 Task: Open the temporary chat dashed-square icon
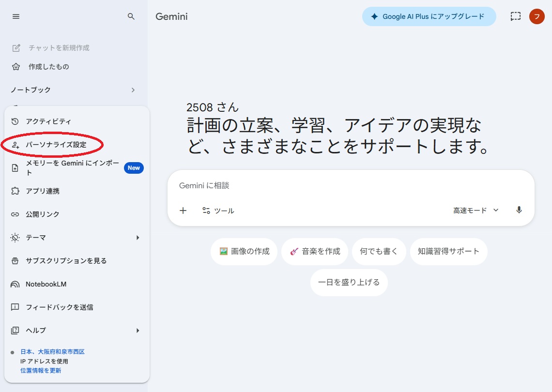pos(515,16)
